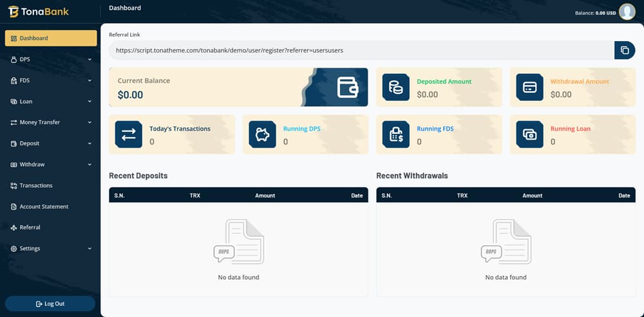Click the Current Balance card
Image resolution: width=644 pixels, height=317 pixels.
tap(238, 87)
